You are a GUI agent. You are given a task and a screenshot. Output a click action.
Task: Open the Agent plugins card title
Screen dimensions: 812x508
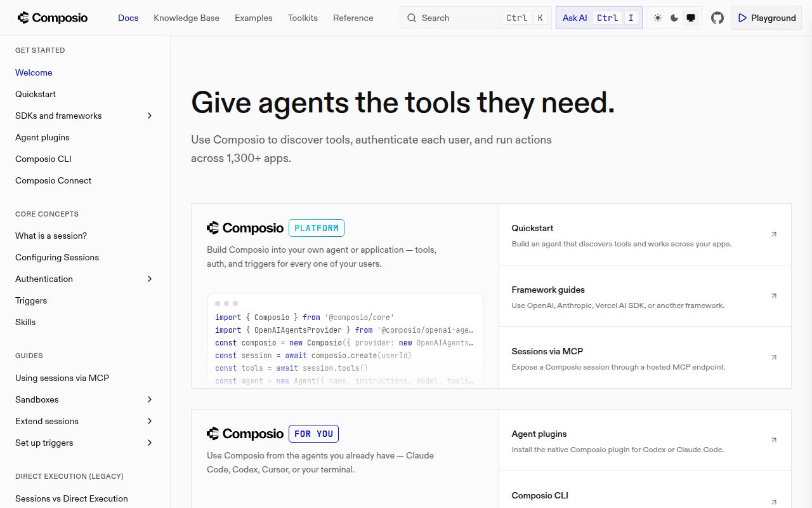[539, 434]
